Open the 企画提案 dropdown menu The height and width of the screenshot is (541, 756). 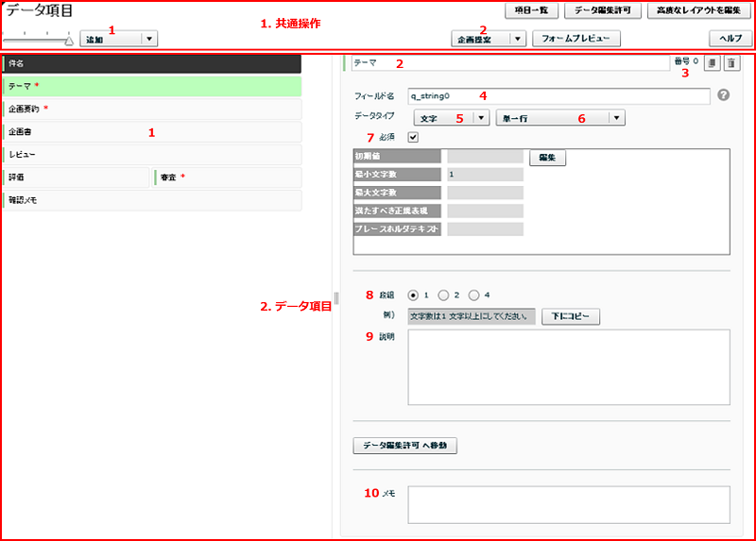tap(517, 39)
